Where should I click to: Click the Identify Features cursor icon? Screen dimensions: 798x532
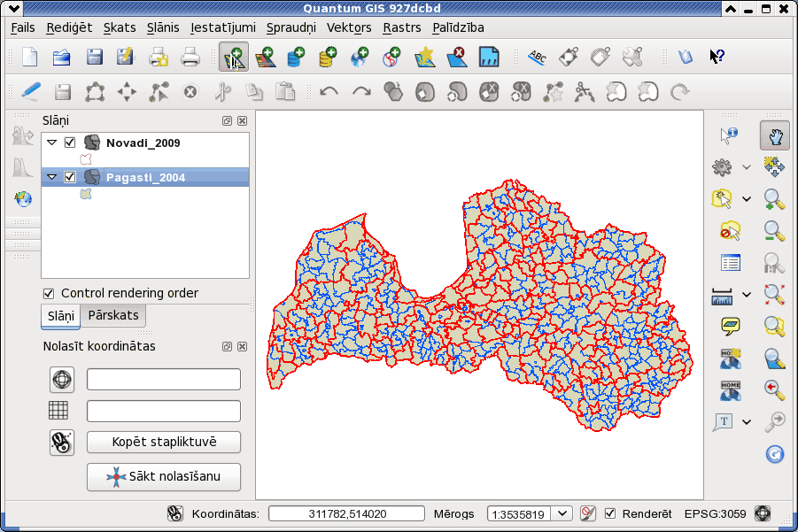(729, 135)
